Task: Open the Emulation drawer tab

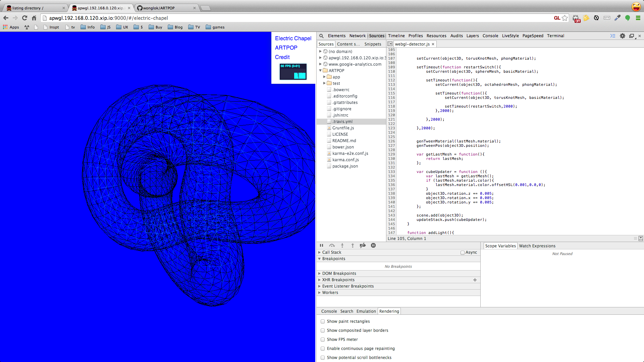Action: 366,311
